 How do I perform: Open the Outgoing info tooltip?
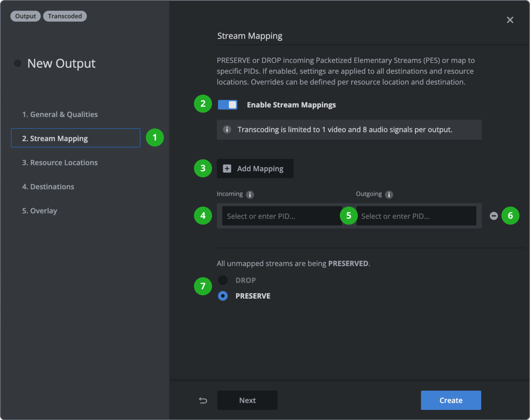click(389, 194)
